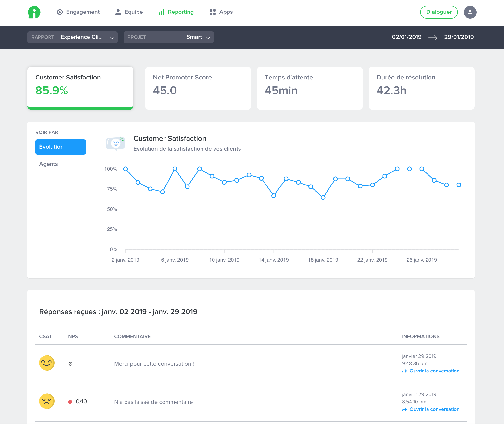Click the sad smiley CSAT face
This screenshot has height=424, width=504.
[47, 401]
